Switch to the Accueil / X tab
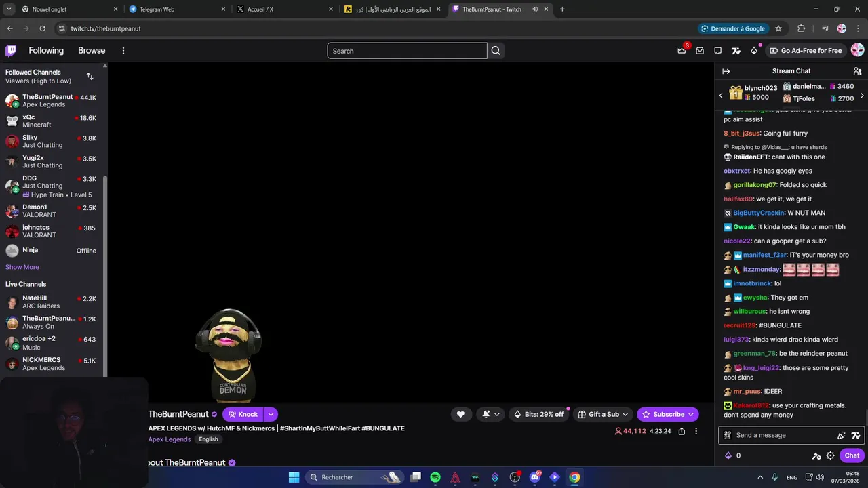The height and width of the screenshot is (488, 868). (x=285, y=9)
